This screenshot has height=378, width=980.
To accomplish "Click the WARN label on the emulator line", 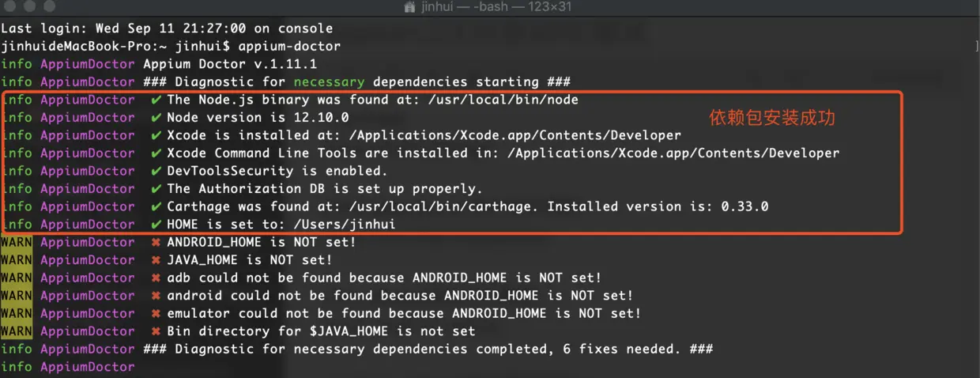I will coord(17,313).
